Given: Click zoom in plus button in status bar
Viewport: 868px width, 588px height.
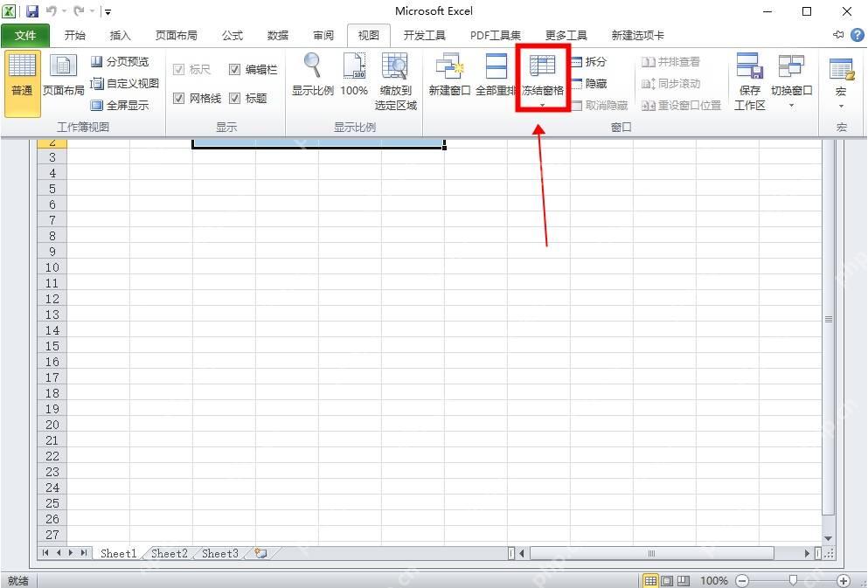Looking at the screenshot, I should click(844, 581).
